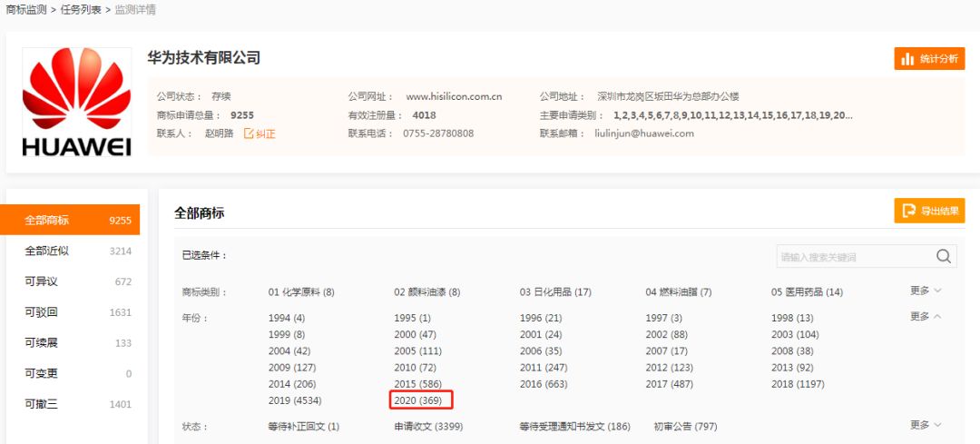This screenshot has width=980, height=444.
Task: Filter by status 等待补正回文 (1)
Action: (x=304, y=427)
